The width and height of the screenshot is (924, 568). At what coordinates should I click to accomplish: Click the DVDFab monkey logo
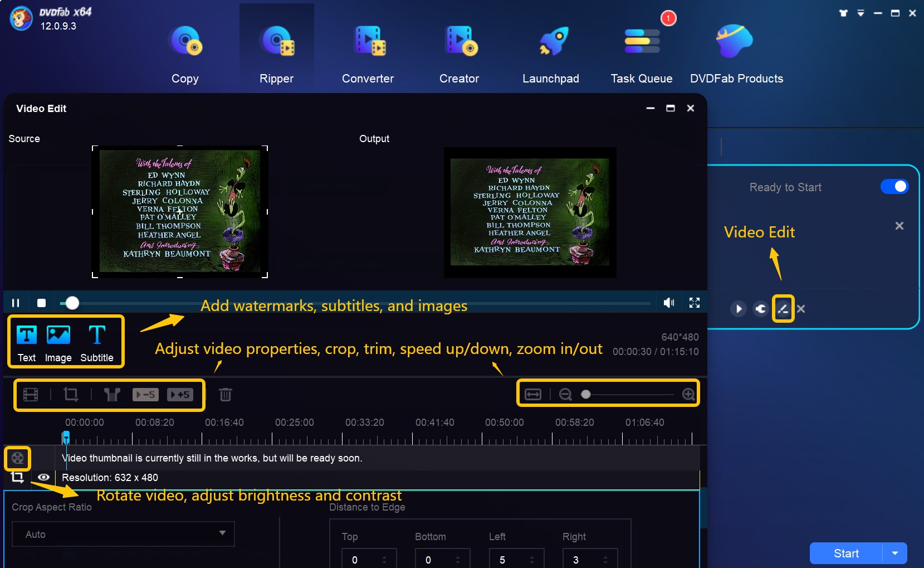[21, 18]
